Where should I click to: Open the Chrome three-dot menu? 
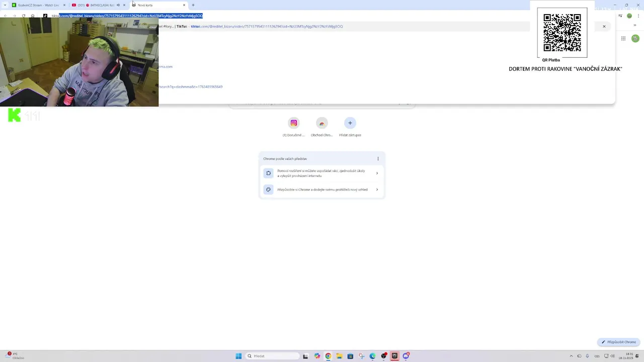coord(638,16)
